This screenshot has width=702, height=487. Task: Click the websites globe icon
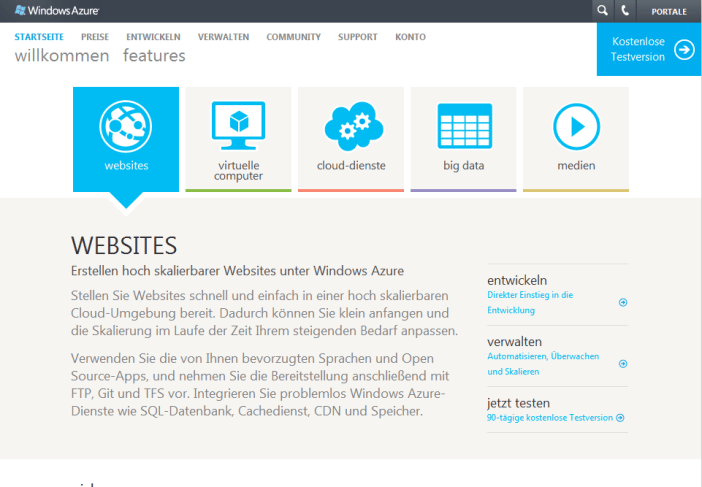(x=126, y=126)
